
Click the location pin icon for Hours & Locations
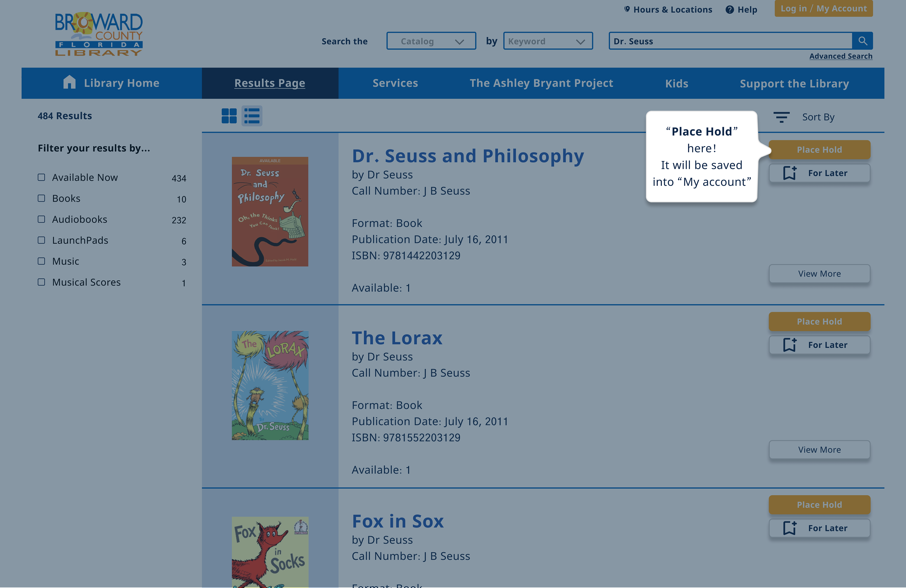coord(627,9)
